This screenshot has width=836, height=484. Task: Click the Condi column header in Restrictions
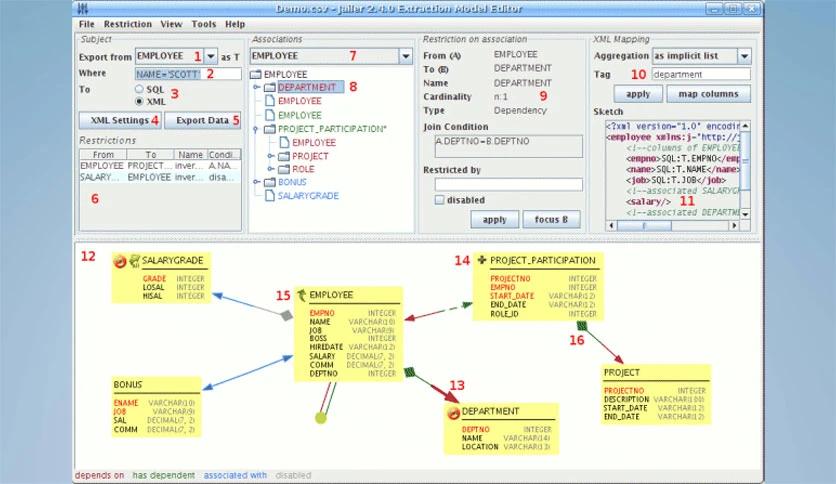click(223, 155)
